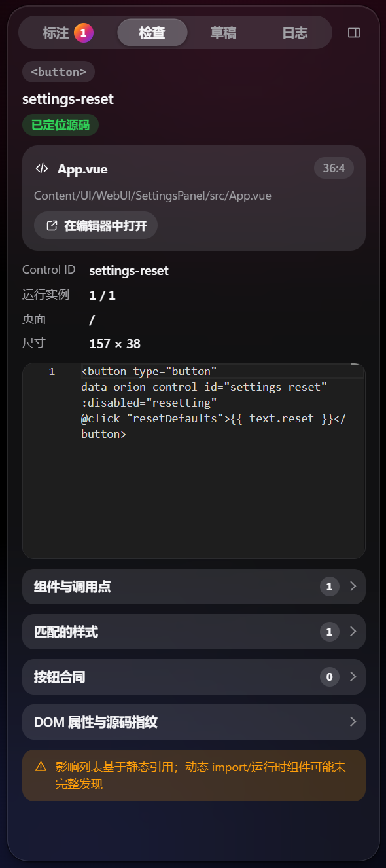The width and height of the screenshot is (386, 868).
Task: Expand the 匹配的样式 section
Action: [x=194, y=632]
